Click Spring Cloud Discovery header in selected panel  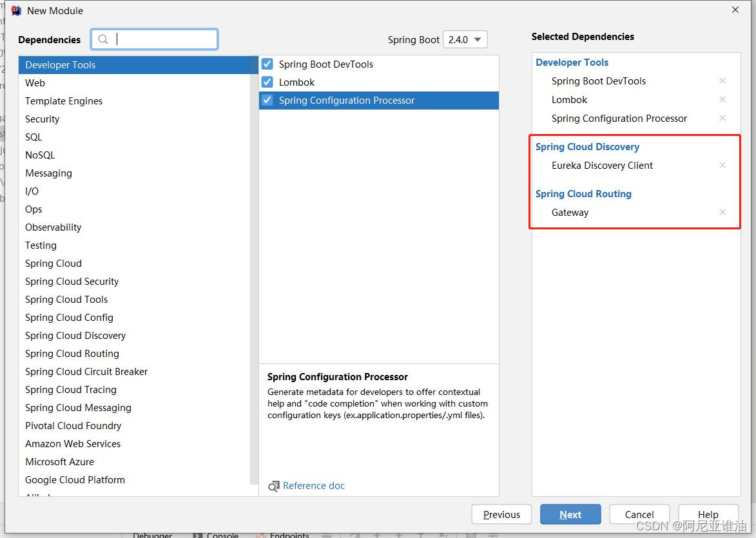tap(587, 146)
